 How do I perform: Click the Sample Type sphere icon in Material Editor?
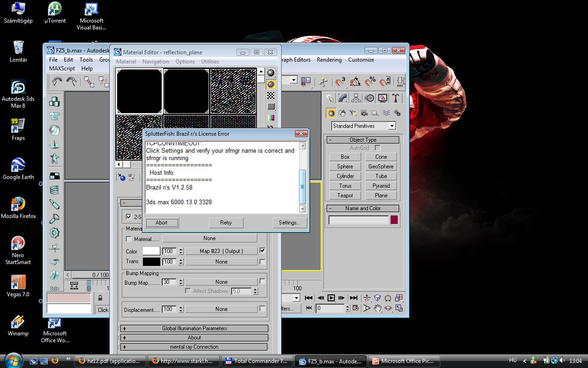pyautogui.click(x=271, y=73)
